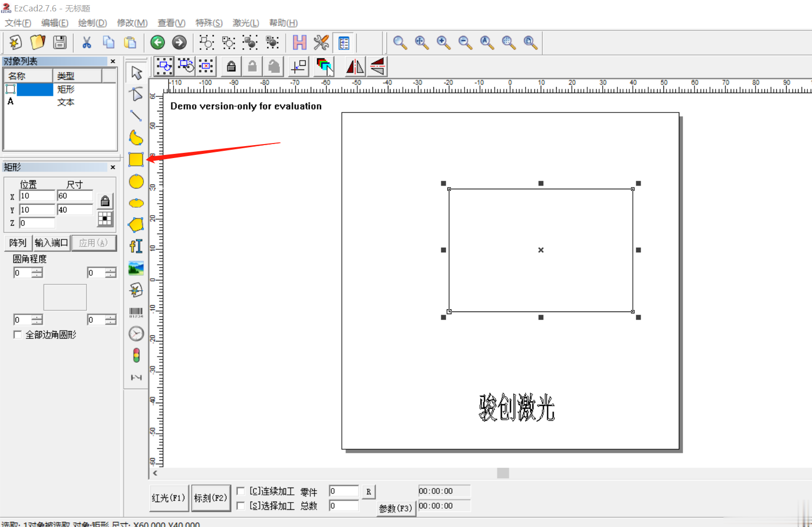812x527 pixels.
Task: Click the horizontal scrollbar left arrow
Action: click(155, 473)
